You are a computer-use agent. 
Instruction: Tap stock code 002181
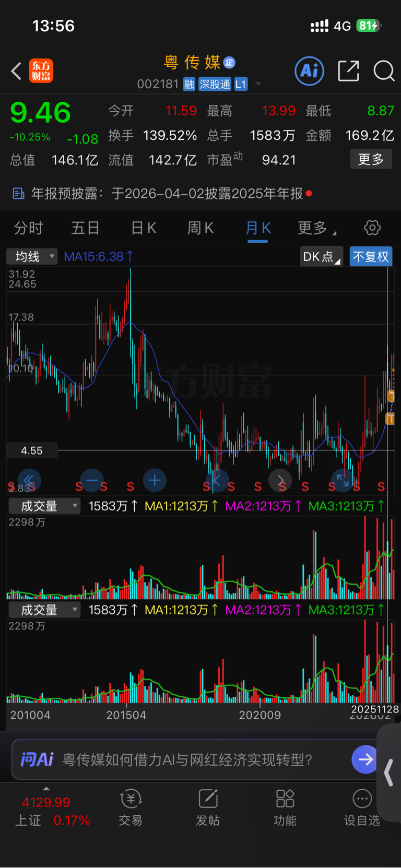pos(158,84)
